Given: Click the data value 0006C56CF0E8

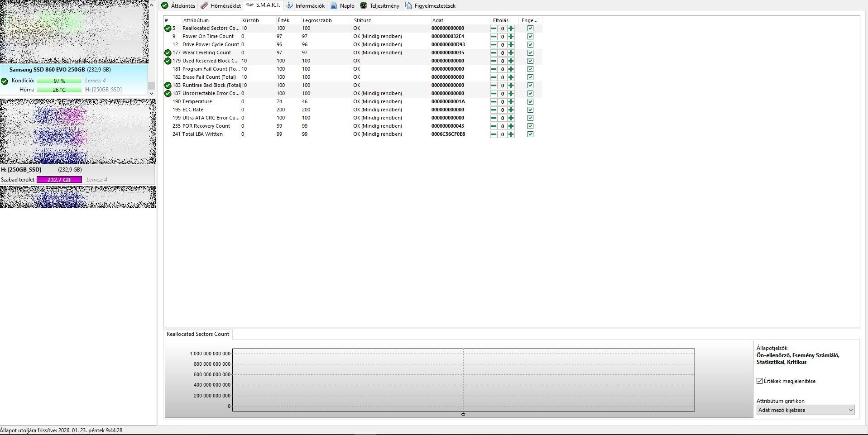Looking at the screenshot, I should (448, 134).
